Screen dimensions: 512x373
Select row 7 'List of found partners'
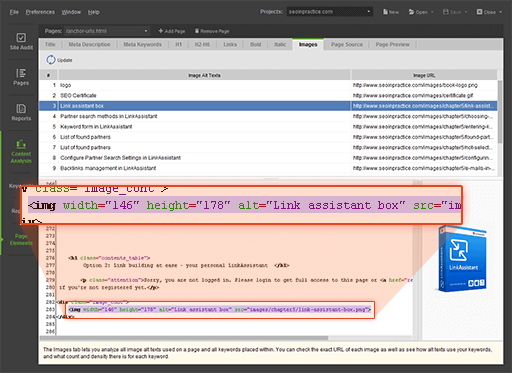pos(268,147)
